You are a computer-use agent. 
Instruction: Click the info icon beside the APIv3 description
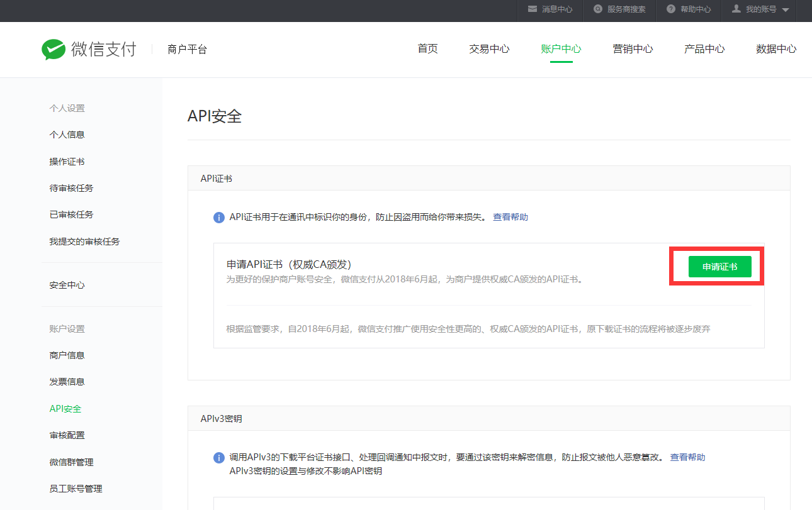point(219,458)
